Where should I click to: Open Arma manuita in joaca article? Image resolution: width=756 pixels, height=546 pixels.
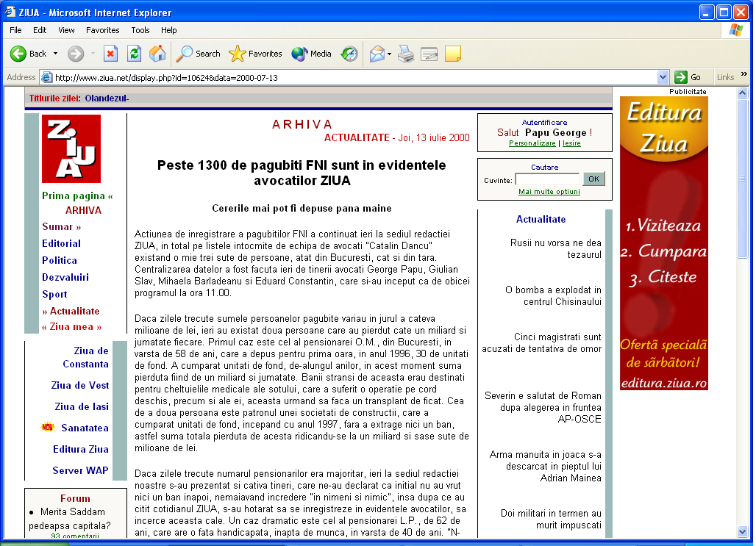coord(545,466)
